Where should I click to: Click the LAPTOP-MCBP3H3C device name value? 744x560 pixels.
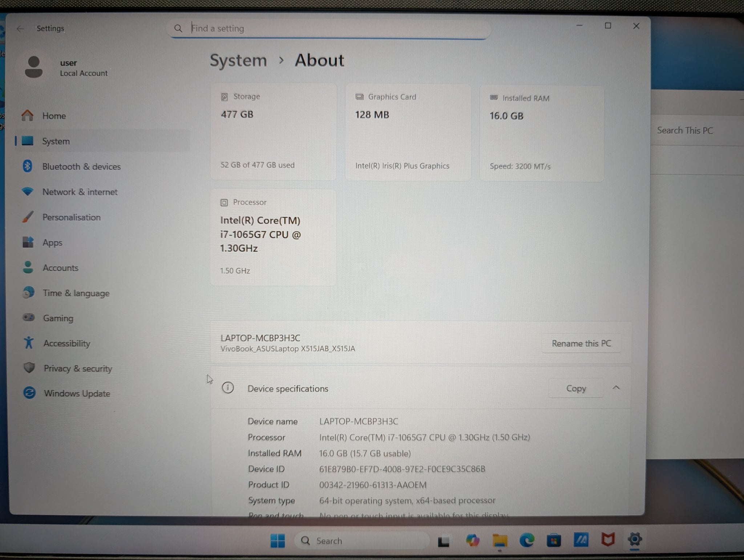click(x=359, y=421)
